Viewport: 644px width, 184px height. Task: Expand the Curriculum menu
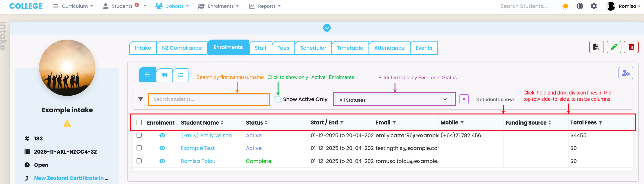point(73,6)
